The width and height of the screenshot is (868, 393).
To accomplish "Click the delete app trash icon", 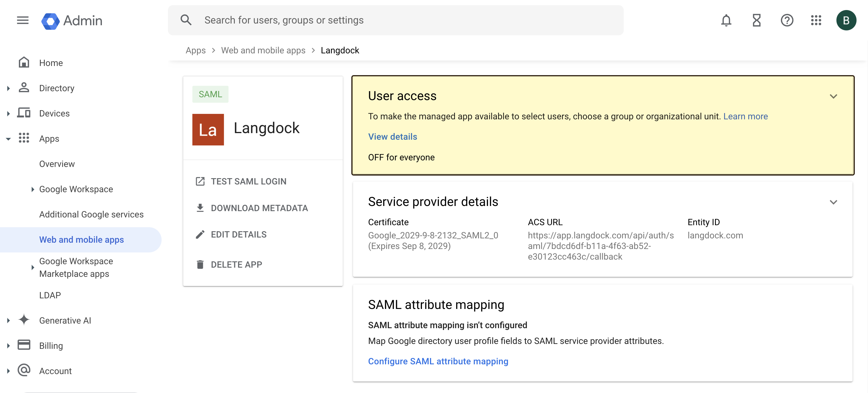I will coord(200,264).
